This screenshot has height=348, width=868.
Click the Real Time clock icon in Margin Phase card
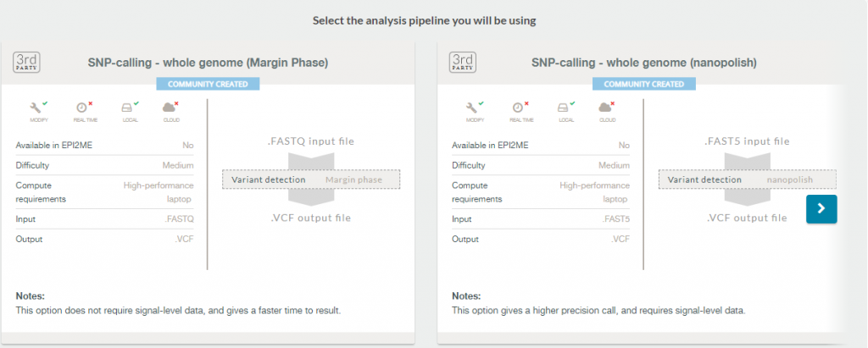pyautogui.click(x=82, y=108)
